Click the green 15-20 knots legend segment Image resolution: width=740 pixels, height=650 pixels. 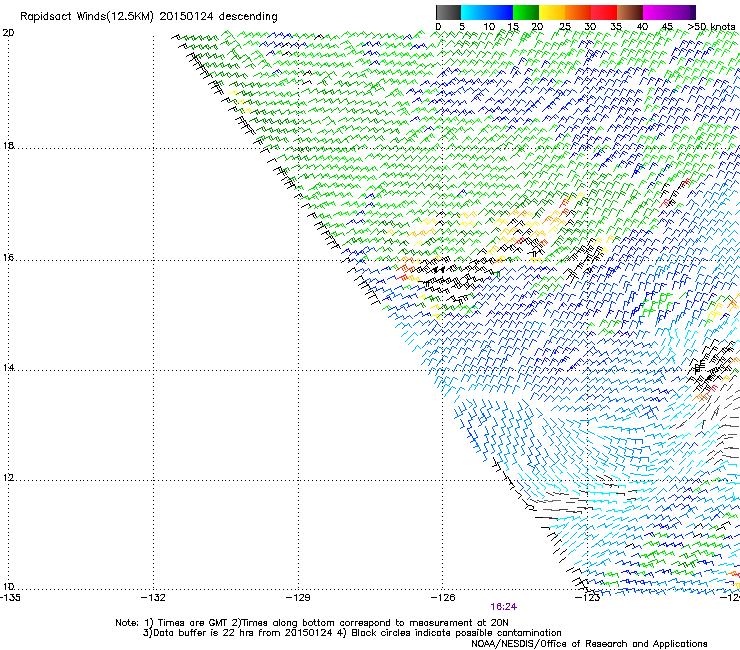[x=526, y=12]
